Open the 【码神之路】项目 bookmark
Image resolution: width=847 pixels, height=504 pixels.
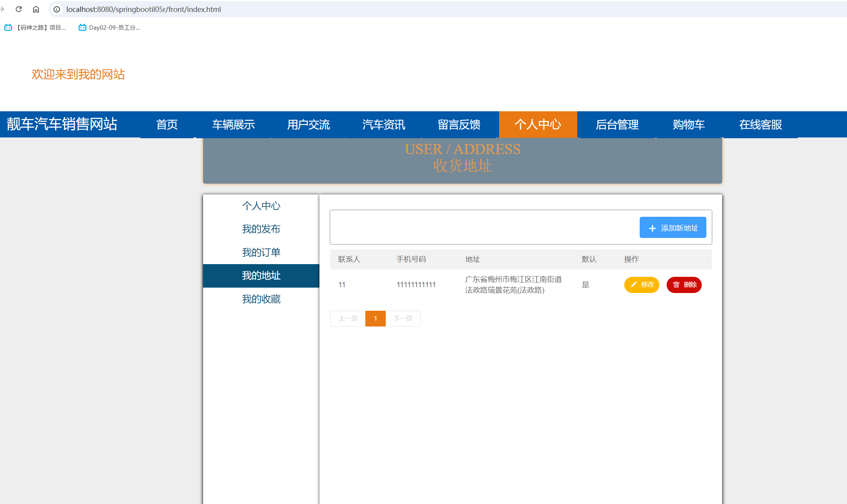pos(35,27)
